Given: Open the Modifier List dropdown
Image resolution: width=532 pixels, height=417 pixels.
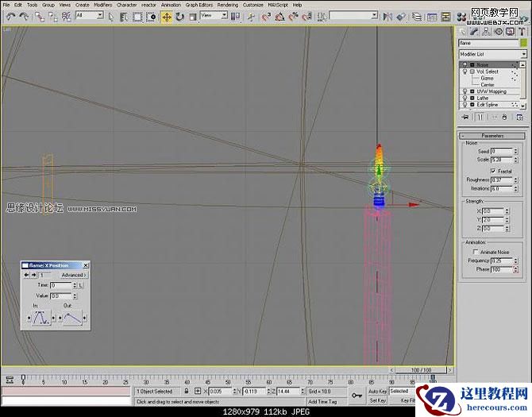Looking at the screenshot, I should tap(492, 54).
